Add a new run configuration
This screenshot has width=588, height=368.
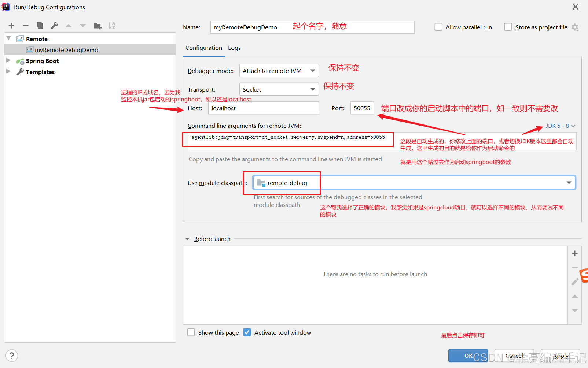pyautogui.click(x=11, y=25)
